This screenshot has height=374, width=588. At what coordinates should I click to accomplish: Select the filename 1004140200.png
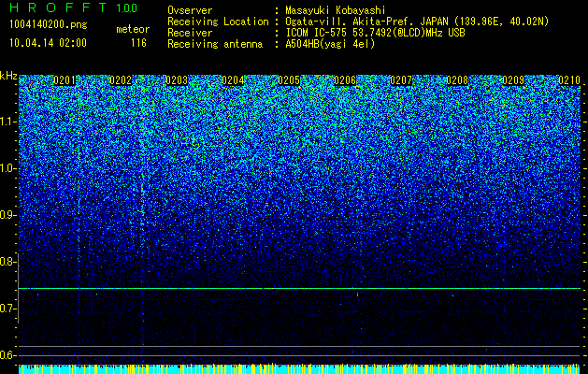pyautogui.click(x=49, y=24)
